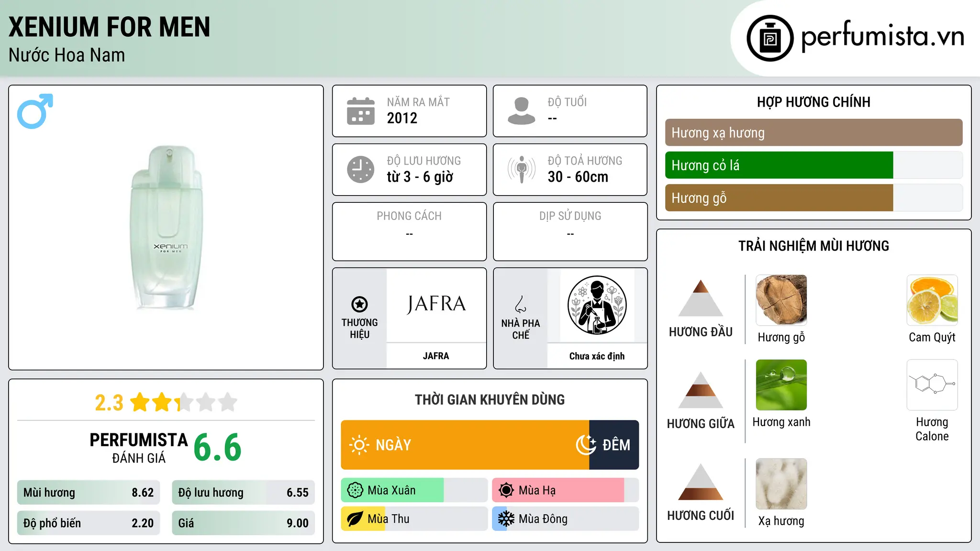Select the Hương Calone molecule thumbnail
This screenshot has width=980, height=551.
click(x=932, y=385)
